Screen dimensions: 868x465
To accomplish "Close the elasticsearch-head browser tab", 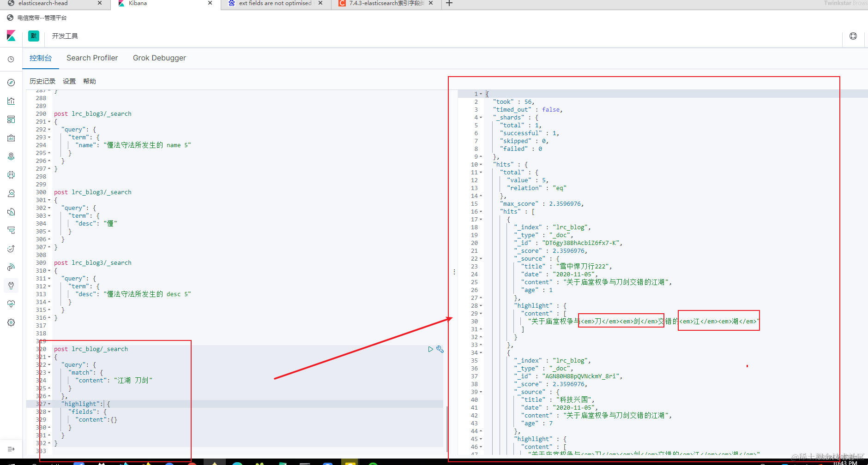I will coord(100,3).
